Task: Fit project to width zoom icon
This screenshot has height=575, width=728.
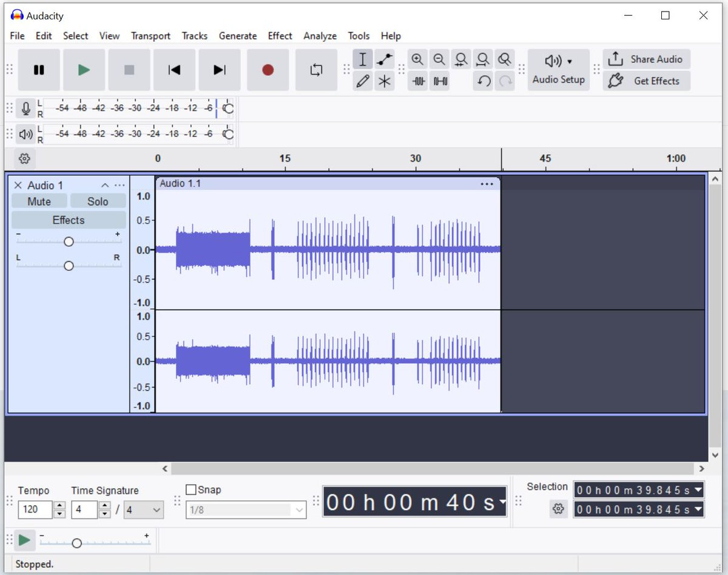Action: pos(483,59)
